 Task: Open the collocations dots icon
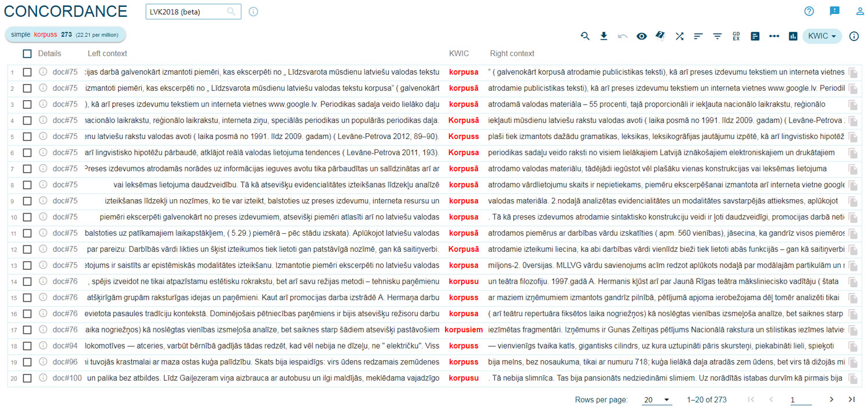774,36
